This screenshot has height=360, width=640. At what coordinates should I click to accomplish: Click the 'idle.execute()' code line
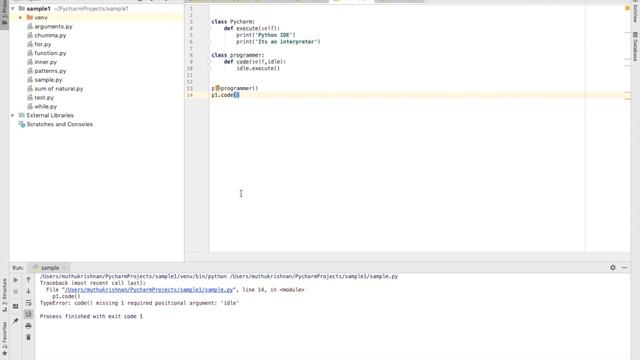point(258,69)
